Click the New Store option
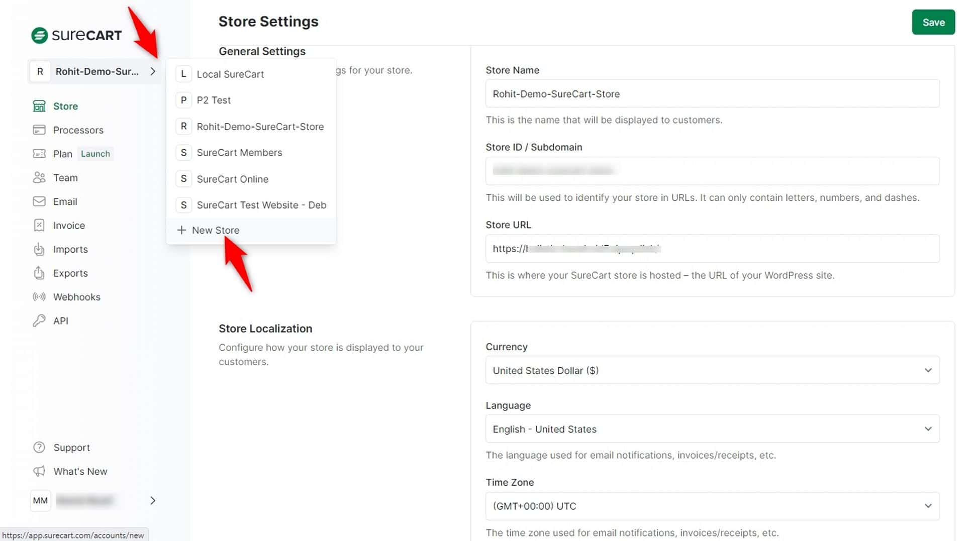The width and height of the screenshot is (980, 541). 215,231
